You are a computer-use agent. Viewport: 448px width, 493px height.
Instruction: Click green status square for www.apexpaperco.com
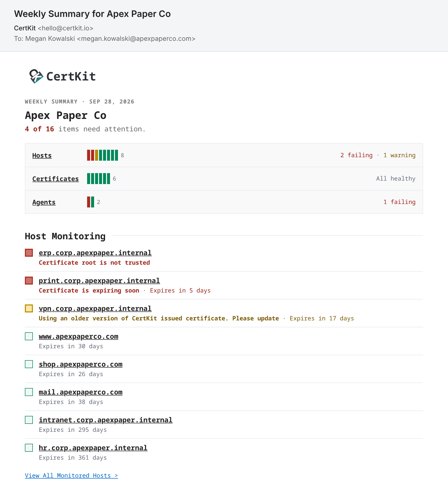[29, 336]
